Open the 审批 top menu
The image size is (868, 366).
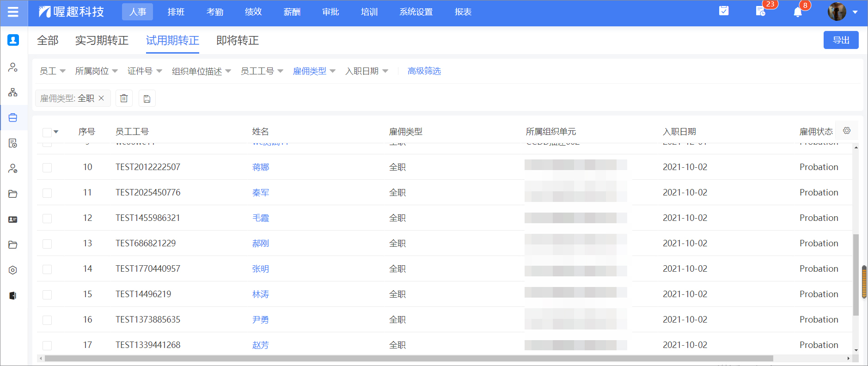click(x=331, y=12)
